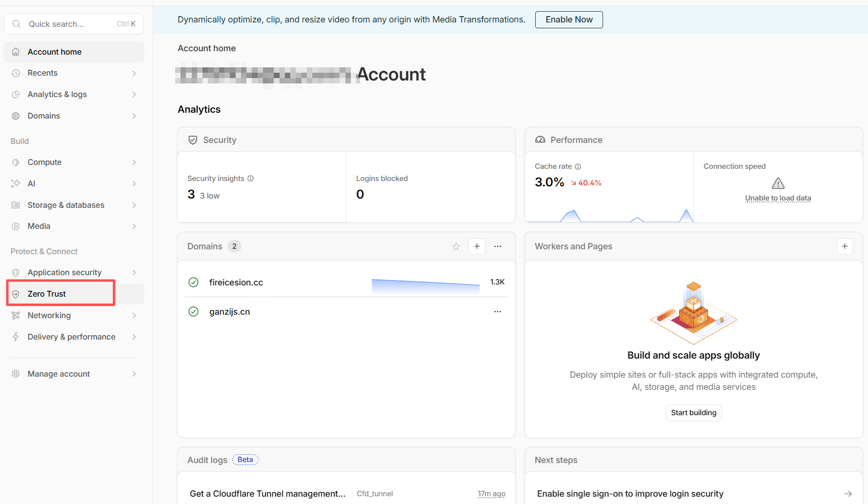This screenshot has width=868, height=504.
Task: Click the Delivery & performance lightning icon
Action: pyautogui.click(x=16, y=337)
